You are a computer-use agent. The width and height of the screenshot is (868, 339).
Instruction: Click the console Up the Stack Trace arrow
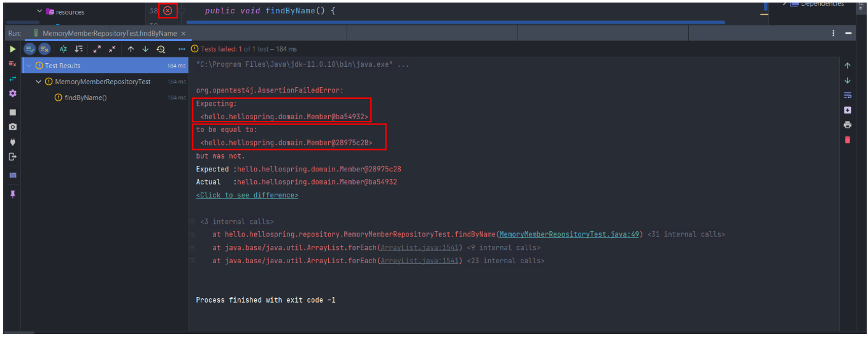click(847, 66)
